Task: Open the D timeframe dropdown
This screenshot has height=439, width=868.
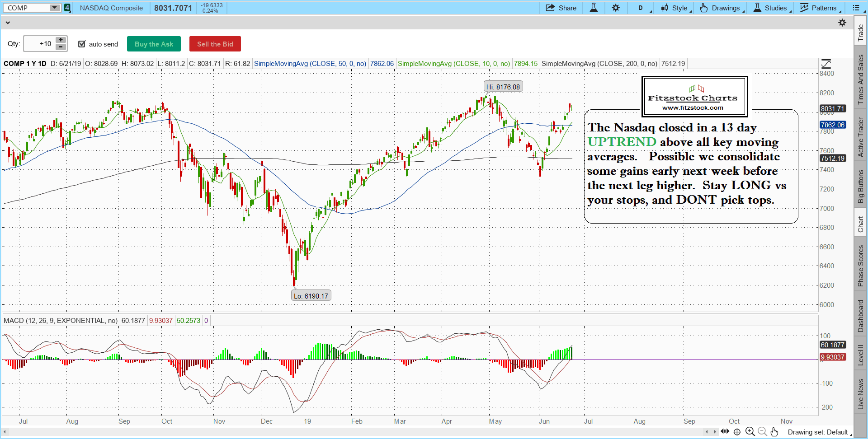Action: (641, 8)
